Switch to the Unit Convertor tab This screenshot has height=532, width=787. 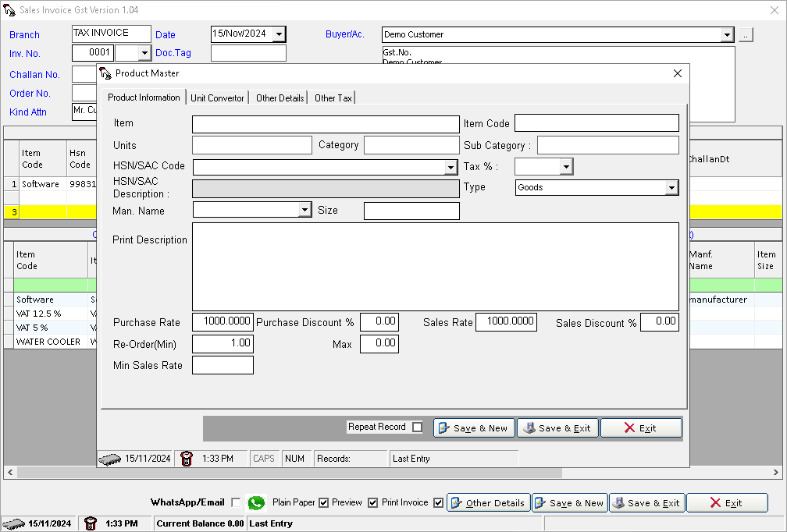point(217,98)
